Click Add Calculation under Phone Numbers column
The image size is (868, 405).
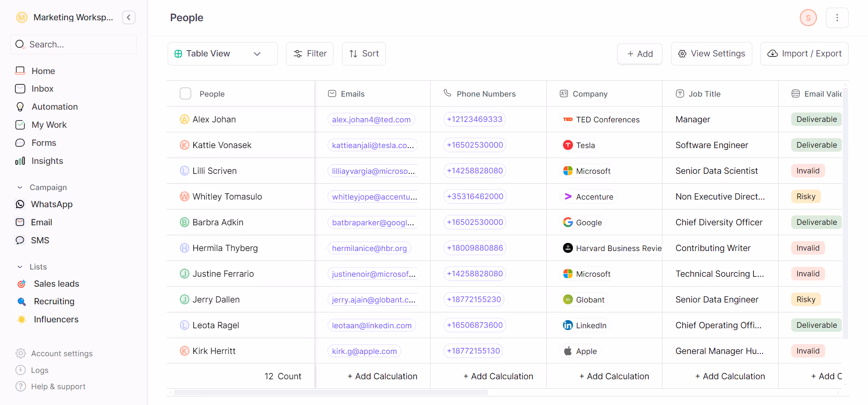point(498,376)
